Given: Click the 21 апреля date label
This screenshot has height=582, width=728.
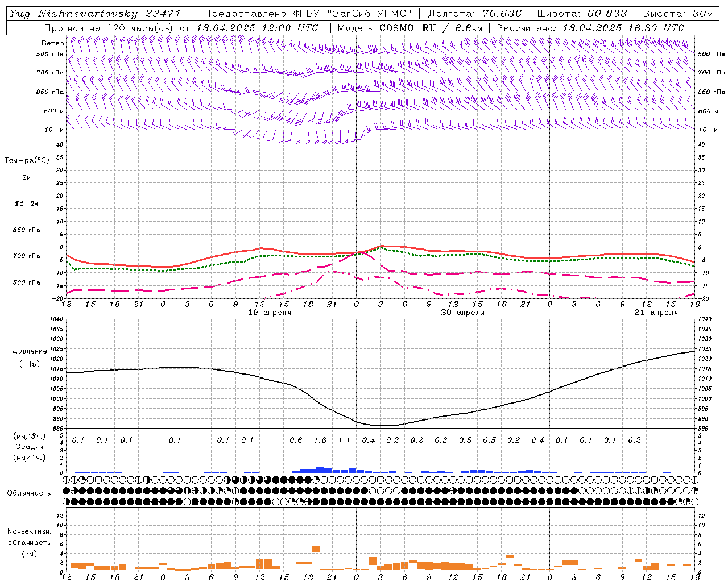Looking at the screenshot, I should click(x=656, y=313).
